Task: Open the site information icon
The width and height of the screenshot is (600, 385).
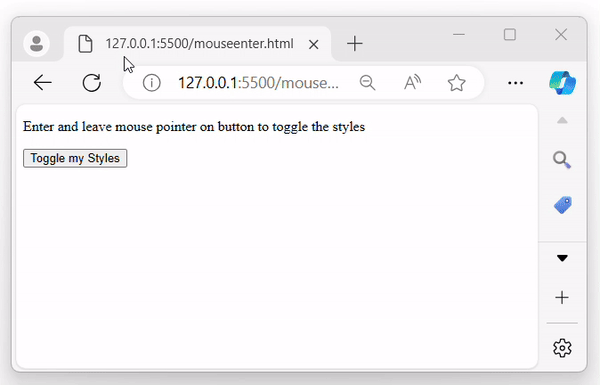Action: tap(152, 83)
